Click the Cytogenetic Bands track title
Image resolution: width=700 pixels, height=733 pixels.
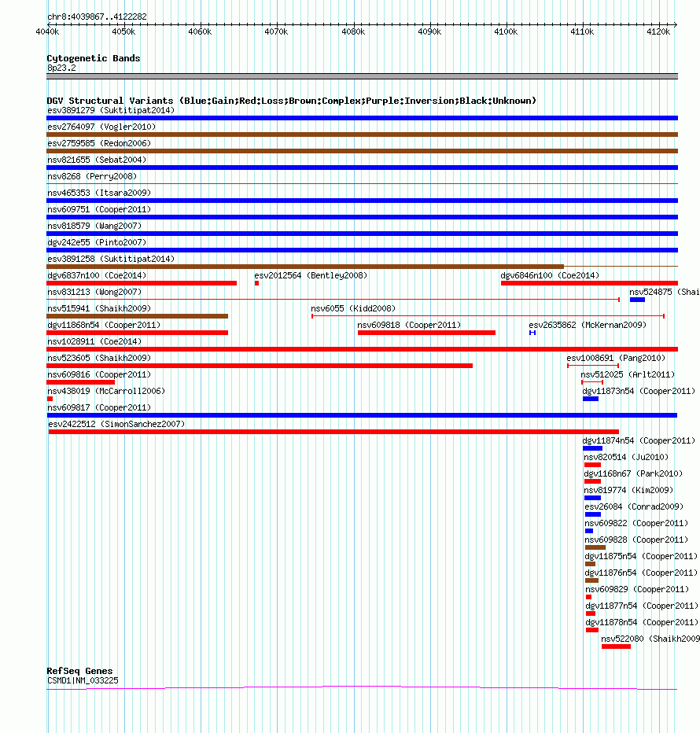click(x=94, y=58)
